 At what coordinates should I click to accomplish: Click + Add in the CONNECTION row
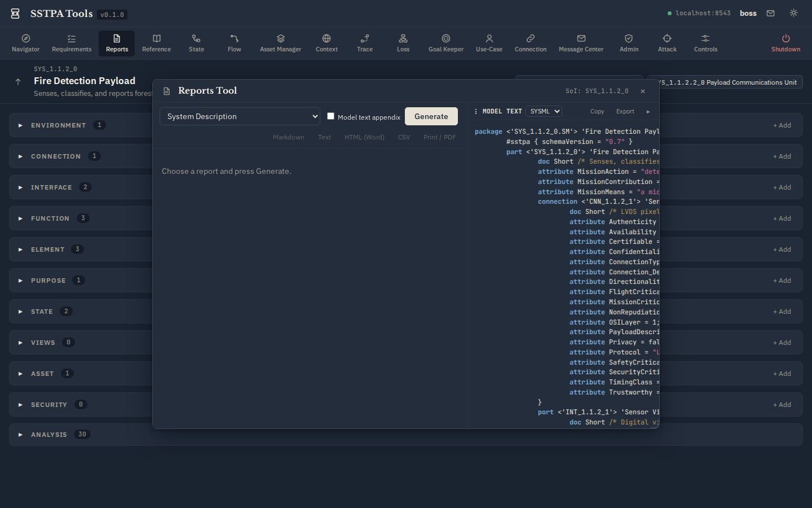[x=782, y=156]
